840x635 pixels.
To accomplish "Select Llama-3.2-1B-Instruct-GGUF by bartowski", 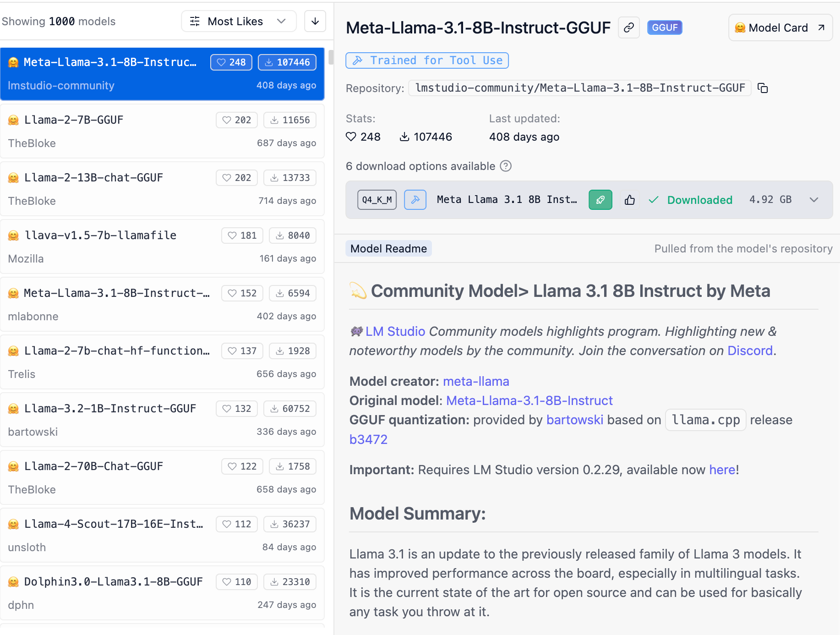I will pyautogui.click(x=162, y=420).
